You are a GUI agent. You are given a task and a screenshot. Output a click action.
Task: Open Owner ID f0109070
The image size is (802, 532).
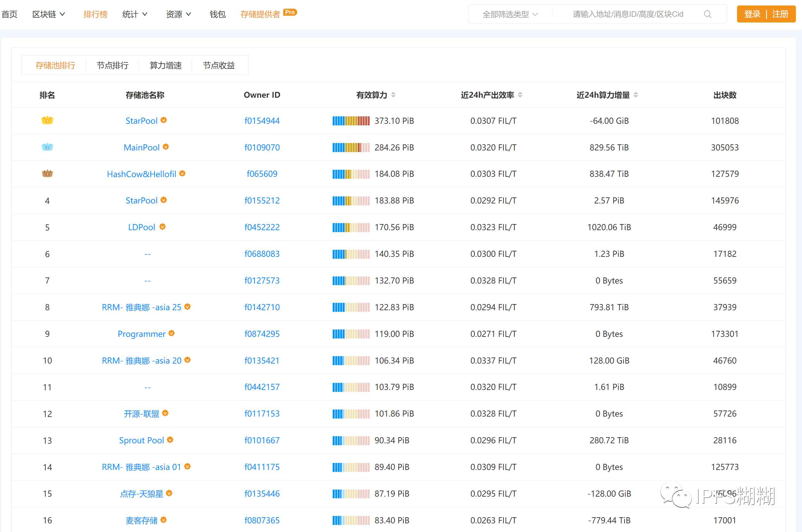coord(262,147)
